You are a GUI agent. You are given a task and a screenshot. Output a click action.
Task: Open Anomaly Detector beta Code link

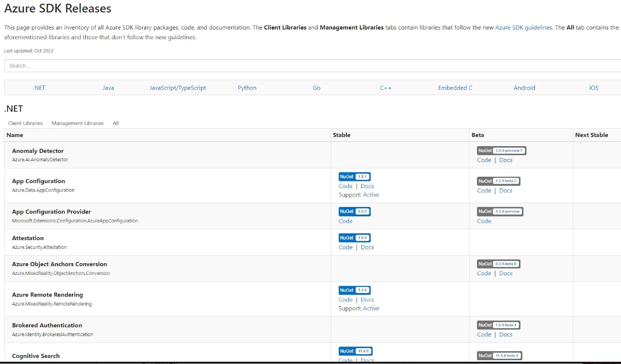(x=484, y=160)
